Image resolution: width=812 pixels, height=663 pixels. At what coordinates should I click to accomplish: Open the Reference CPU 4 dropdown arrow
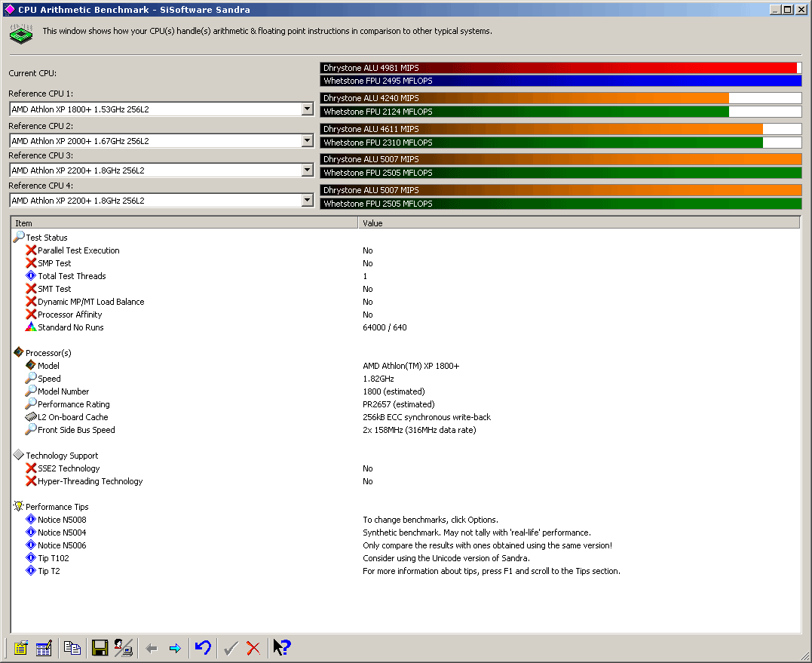(308, 200)
